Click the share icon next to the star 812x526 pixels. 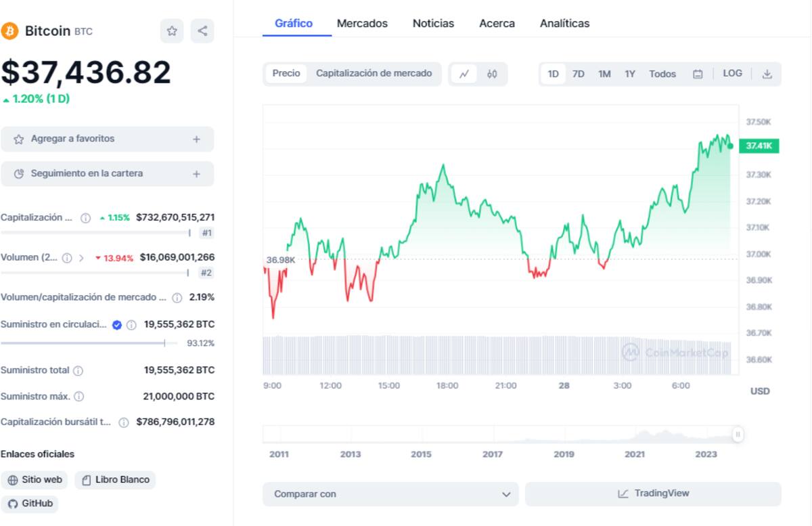(x=202, y=31)
